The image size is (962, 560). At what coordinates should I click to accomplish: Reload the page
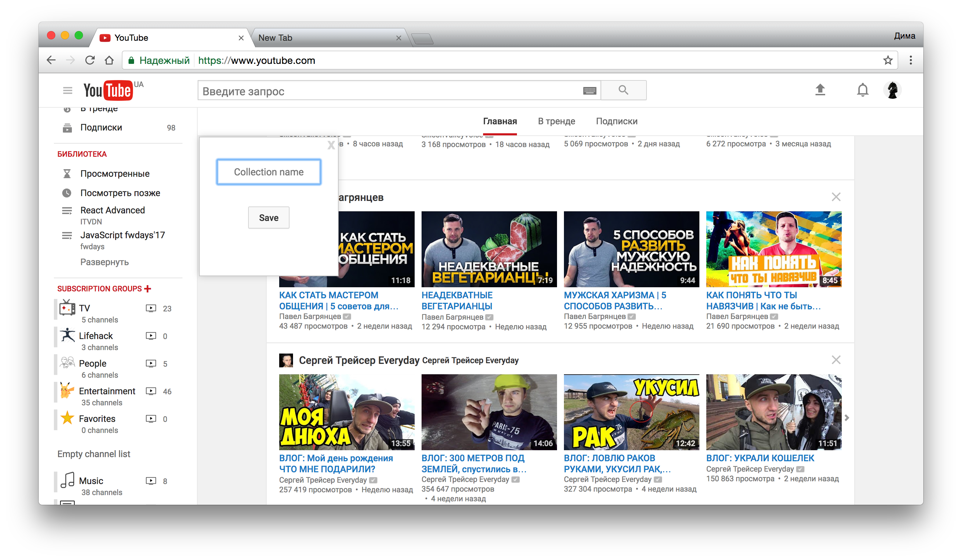(90, 60)
